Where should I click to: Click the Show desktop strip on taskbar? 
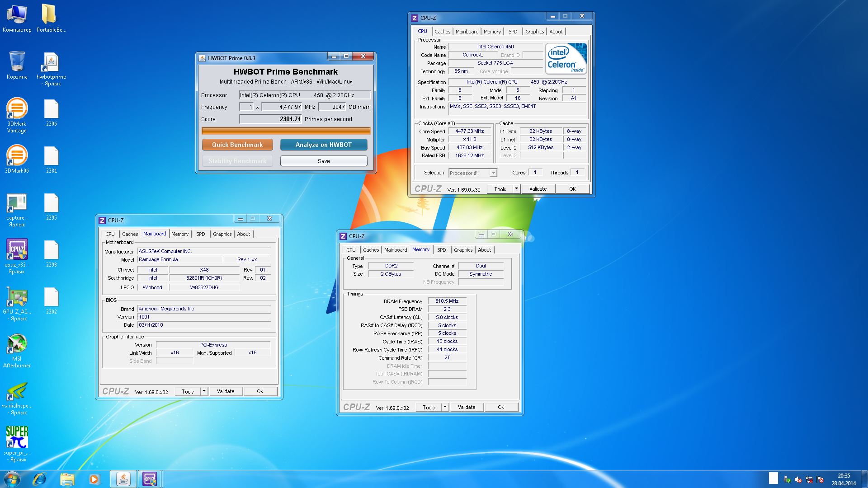pyautogui.click(x=864, y=479)
